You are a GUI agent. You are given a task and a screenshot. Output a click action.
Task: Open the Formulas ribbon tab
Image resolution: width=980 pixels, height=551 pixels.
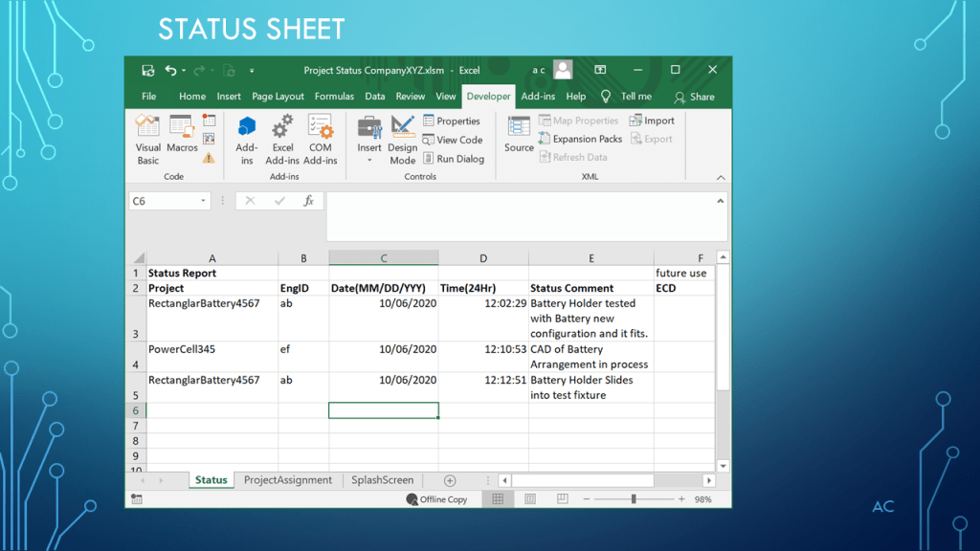334,97
